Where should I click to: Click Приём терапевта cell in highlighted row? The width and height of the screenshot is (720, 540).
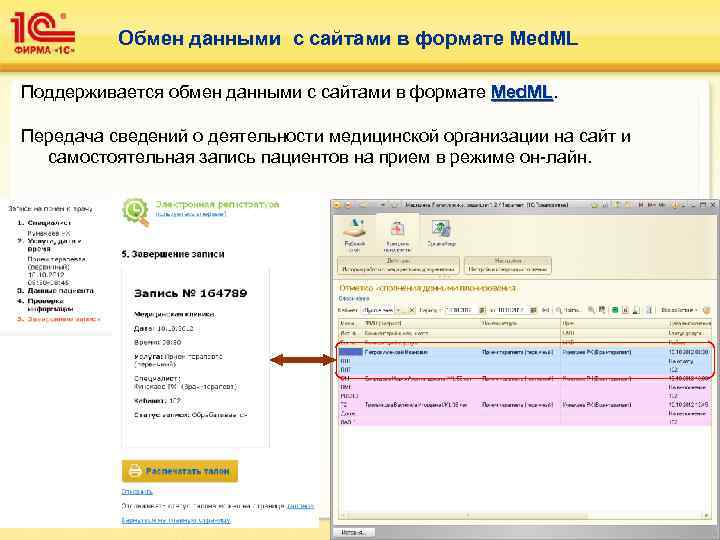517,352
